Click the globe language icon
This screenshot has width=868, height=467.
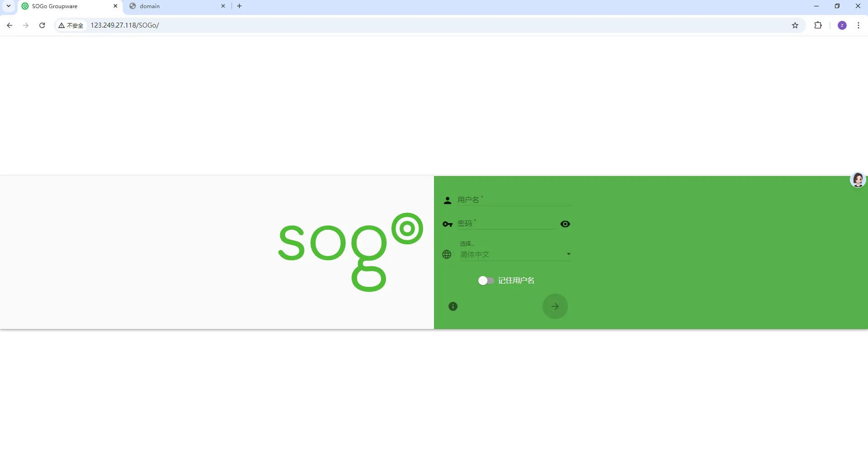[447, 254]
